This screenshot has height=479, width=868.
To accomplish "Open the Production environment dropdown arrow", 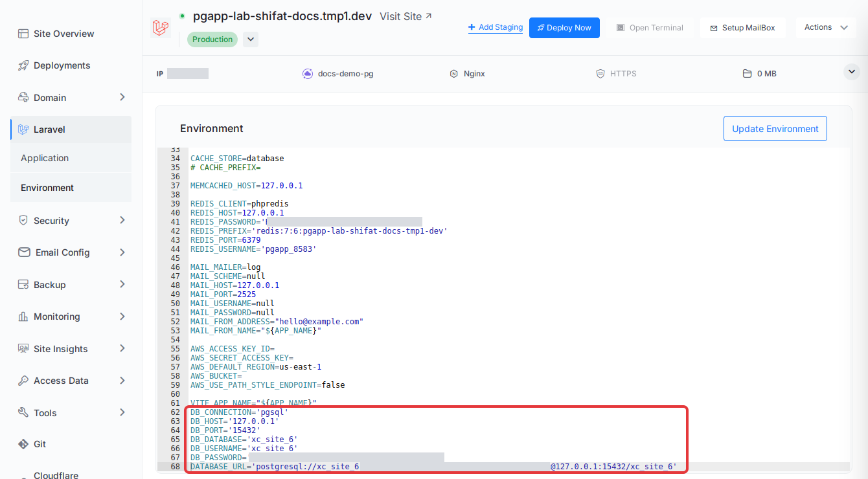I will coord(251,39).
